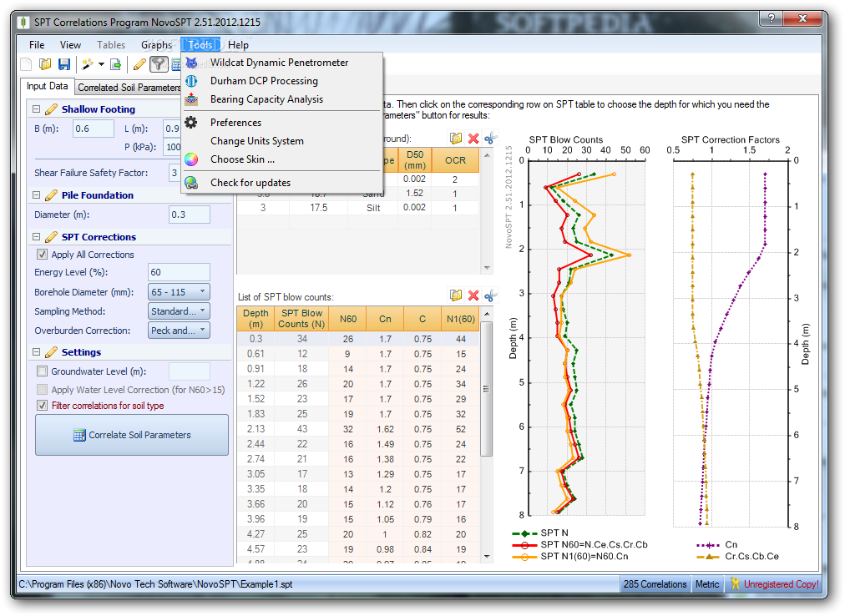Click Unregistered Copy! link in status bar
Screen dimensions: 845x616
pos(781,584)
